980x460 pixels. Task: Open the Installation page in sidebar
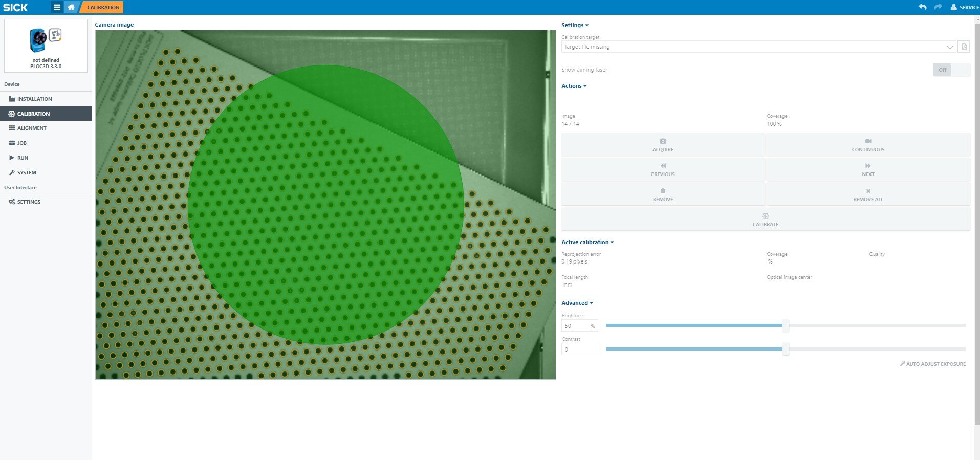[x=34, y=99]
